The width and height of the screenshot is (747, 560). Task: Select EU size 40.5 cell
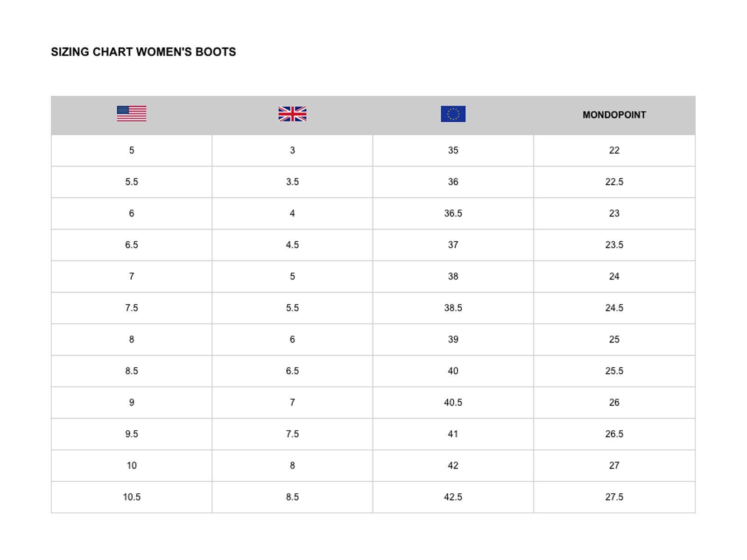(x=453, y=402)
